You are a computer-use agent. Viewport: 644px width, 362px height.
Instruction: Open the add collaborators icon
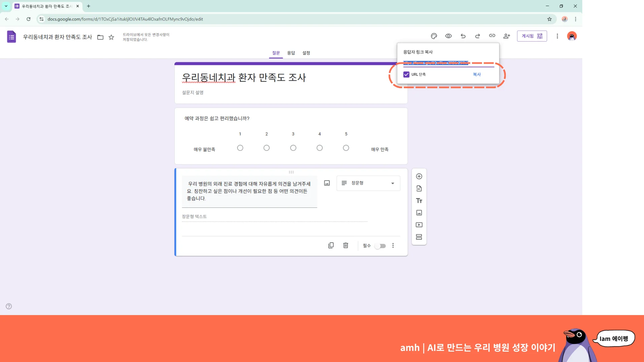506,36
